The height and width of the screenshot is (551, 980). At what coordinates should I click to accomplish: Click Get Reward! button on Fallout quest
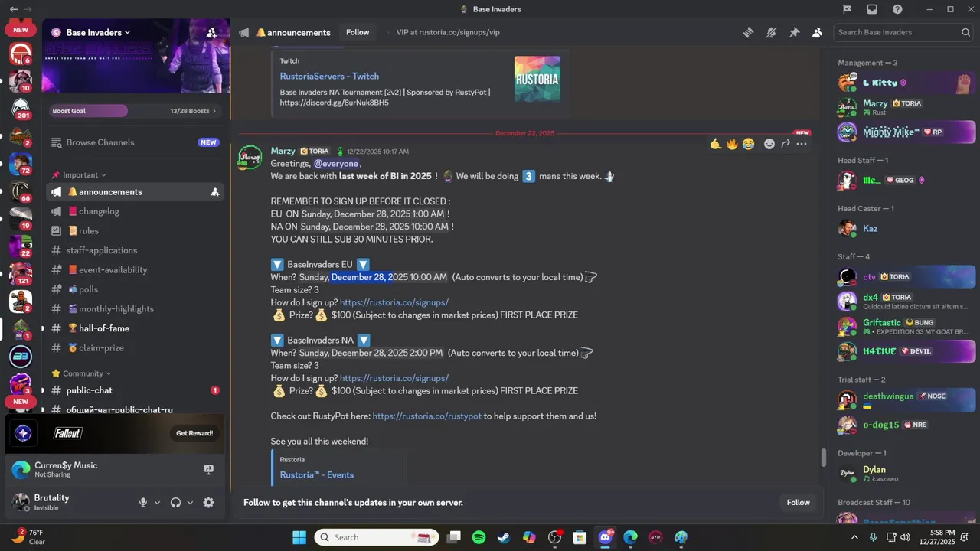pyautogui.click(x=194, y=433)
